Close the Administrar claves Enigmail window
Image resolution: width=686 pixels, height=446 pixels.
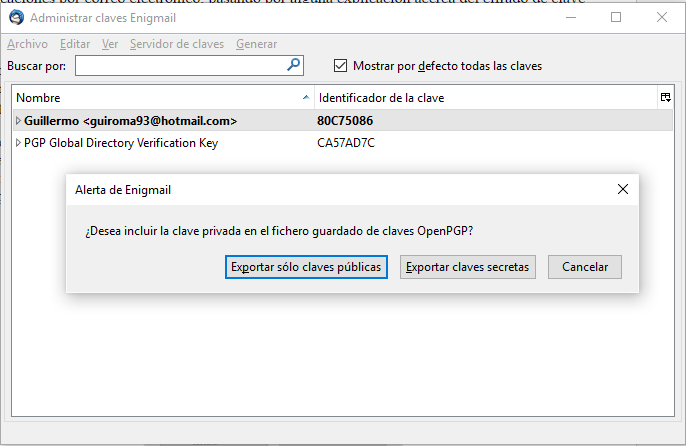(662, 18)
